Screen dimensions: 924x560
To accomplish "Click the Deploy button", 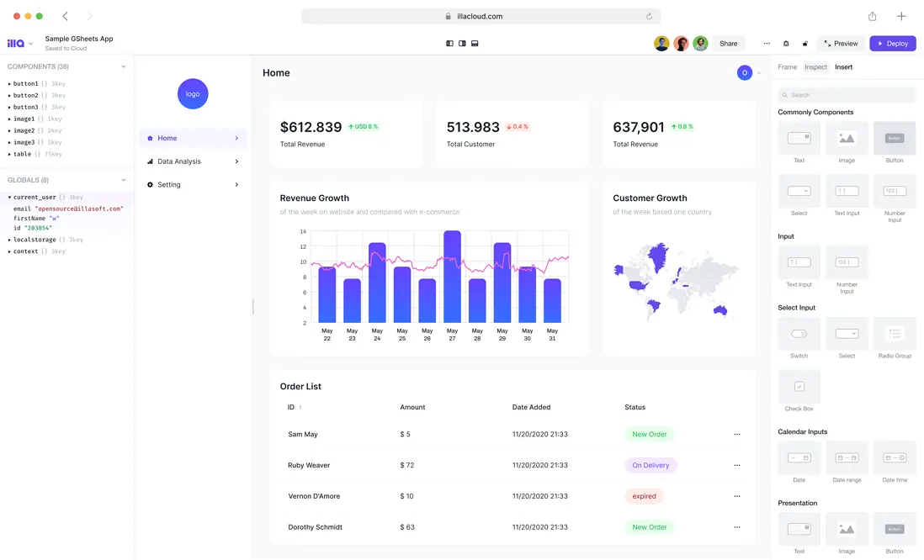I will tap(892, 43).
